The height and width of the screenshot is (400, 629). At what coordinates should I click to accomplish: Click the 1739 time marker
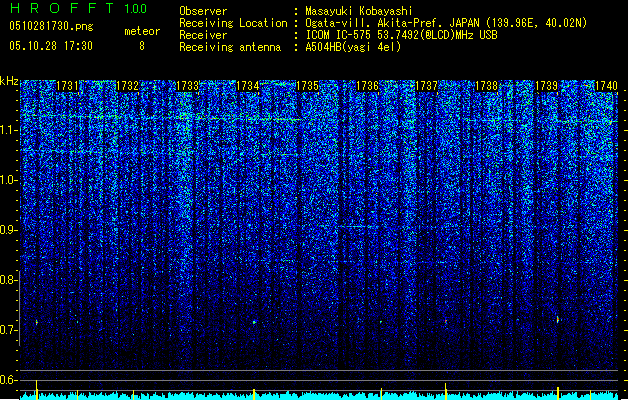click(547, 86)
